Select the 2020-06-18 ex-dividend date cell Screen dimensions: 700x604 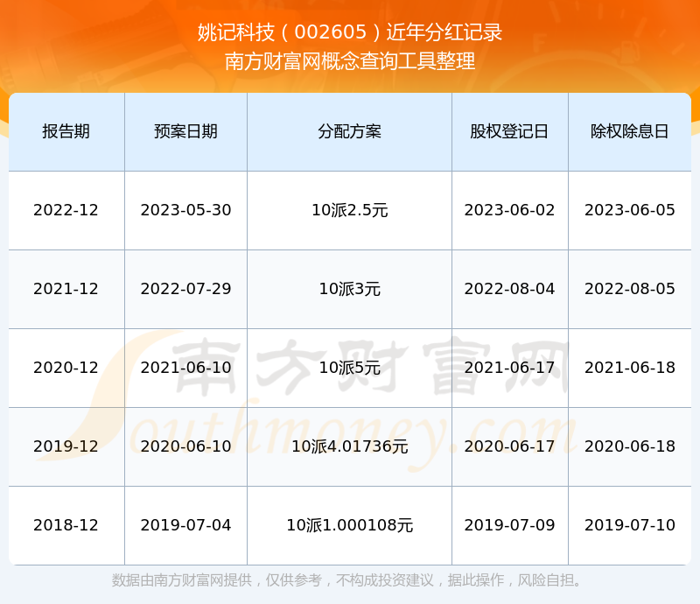coord(629,446)
